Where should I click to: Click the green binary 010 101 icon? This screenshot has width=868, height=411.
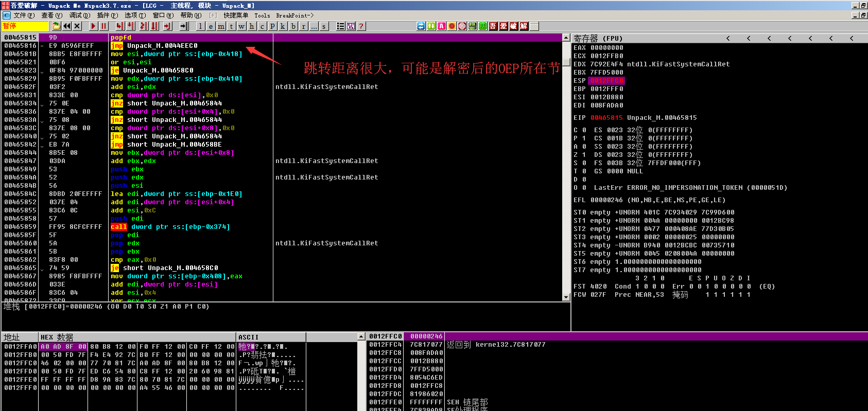pos(472,26)
